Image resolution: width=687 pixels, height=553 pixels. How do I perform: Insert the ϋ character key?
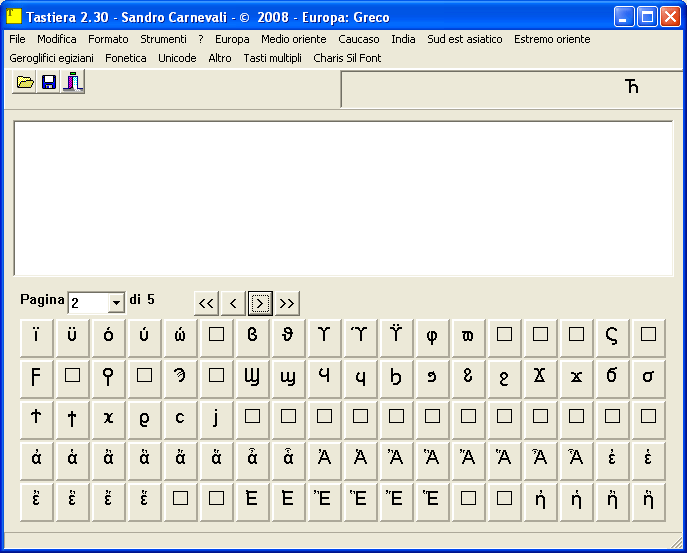pyautogui.click(x=72, y=337)
